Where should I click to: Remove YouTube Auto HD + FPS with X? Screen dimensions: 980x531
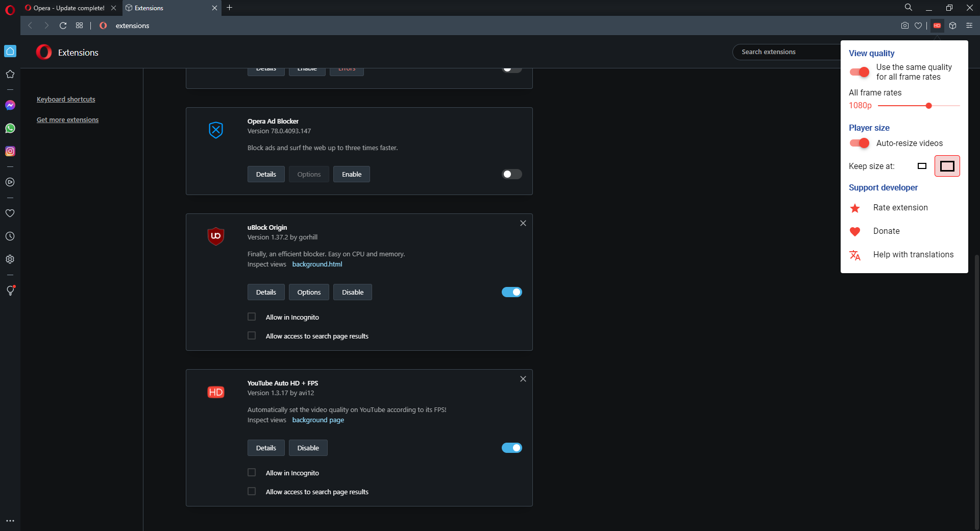[x=523, y=379]
